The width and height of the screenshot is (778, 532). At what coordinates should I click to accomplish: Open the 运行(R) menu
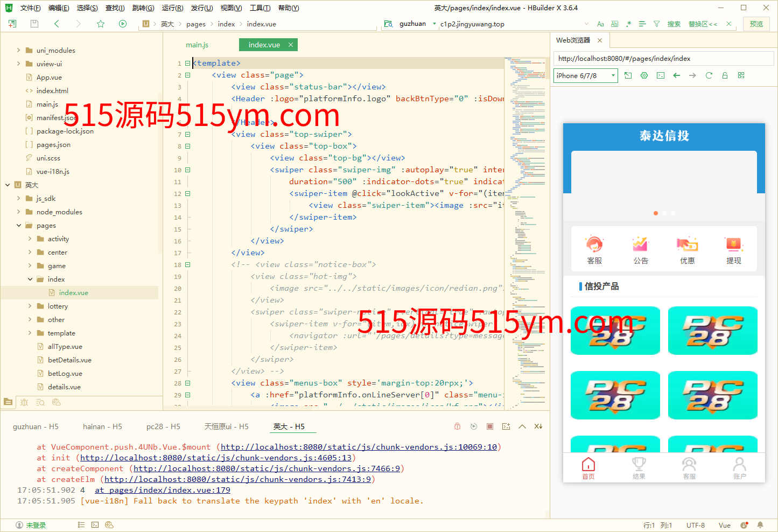172,8
